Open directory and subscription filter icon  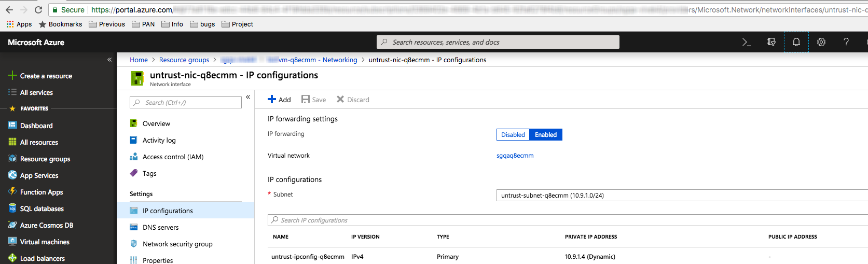point(771,43)
